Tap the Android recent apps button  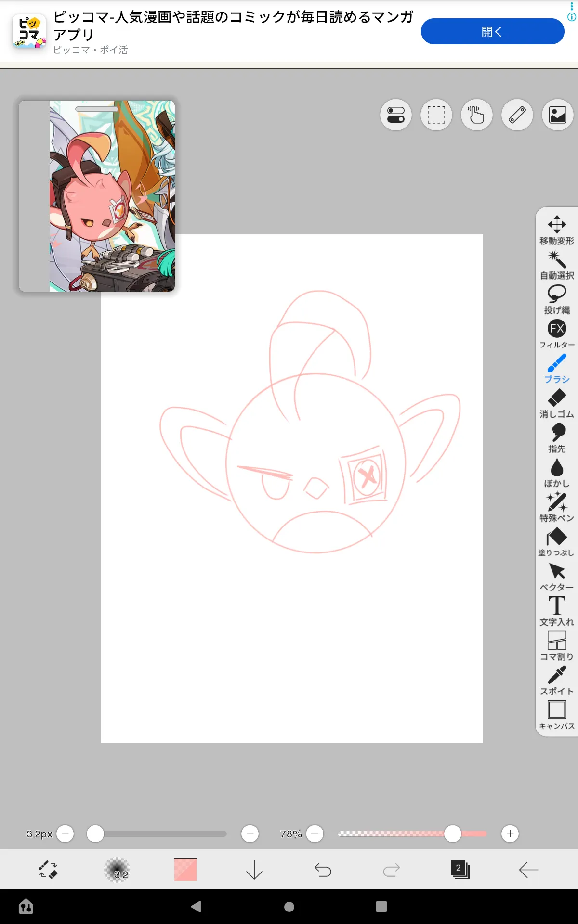coord(381,907)
